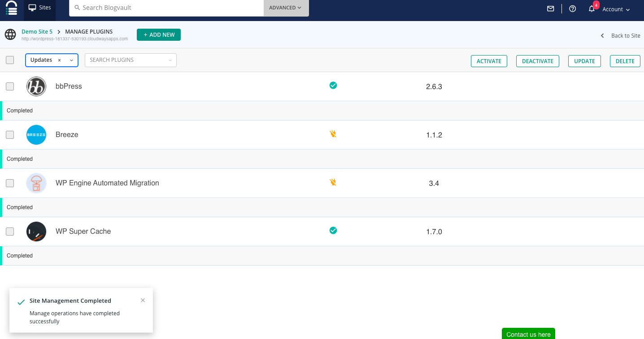Check the WP Super Cache checkbox

click(x=10, y=232)
